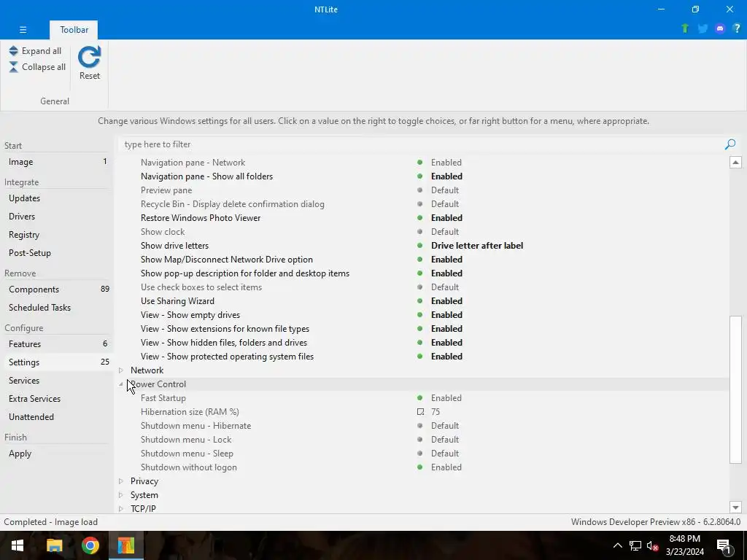Select Shutdown menu - Lock row
747x560 pixels.
click(x=423, y=440)
